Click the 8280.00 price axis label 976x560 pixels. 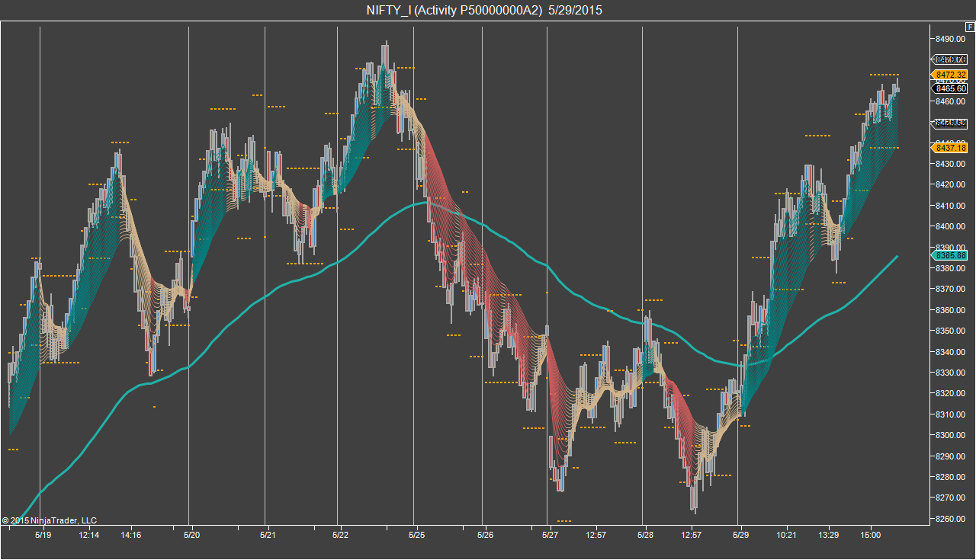click(x=951, y=477)
